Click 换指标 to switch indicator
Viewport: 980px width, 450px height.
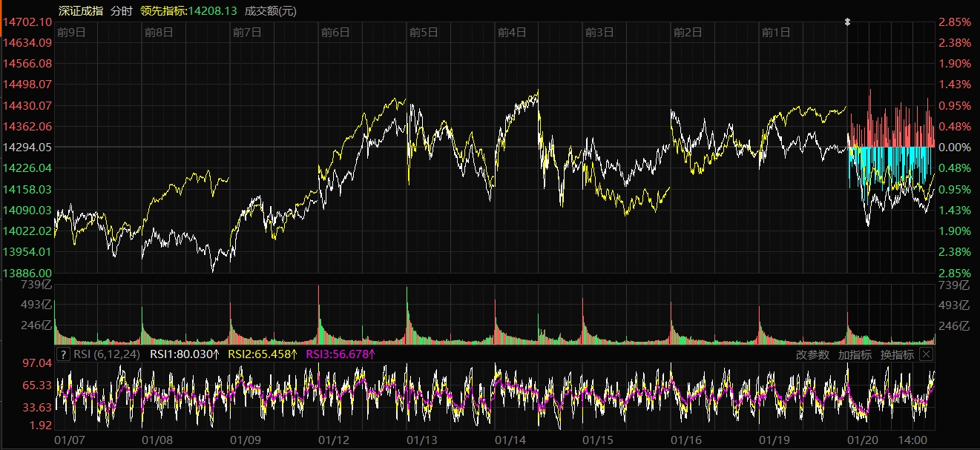point(897,354)
